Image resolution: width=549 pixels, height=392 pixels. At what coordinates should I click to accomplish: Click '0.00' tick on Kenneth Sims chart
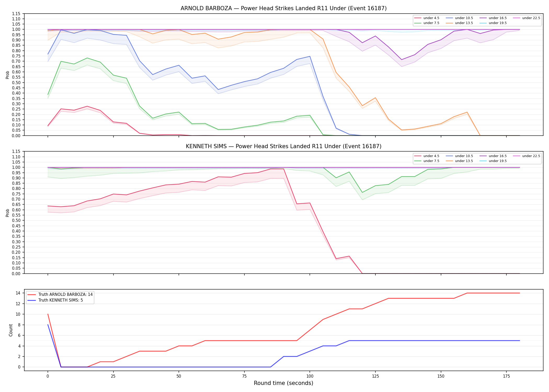[16, 274]
